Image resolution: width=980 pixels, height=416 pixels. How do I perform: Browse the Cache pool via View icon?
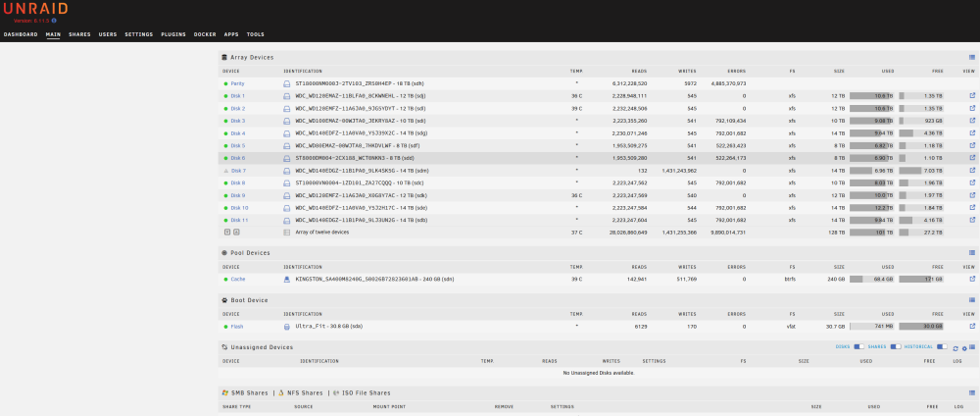click(972, 279)
